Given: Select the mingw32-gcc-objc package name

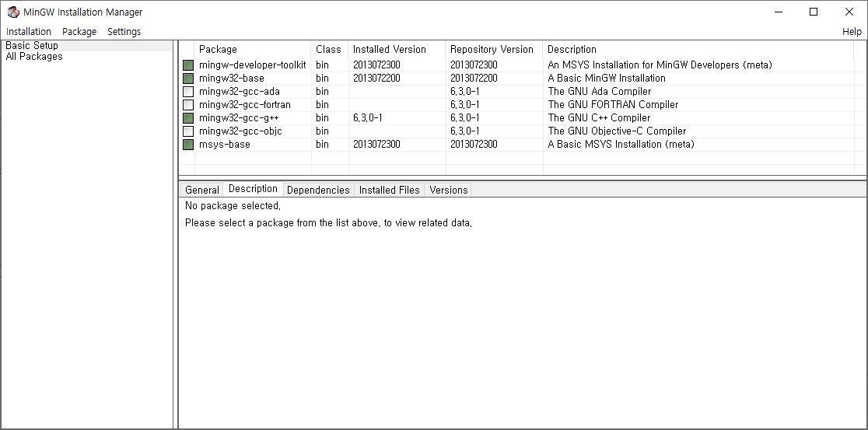Looking at the screenshot, I should [x=240, y=131].
